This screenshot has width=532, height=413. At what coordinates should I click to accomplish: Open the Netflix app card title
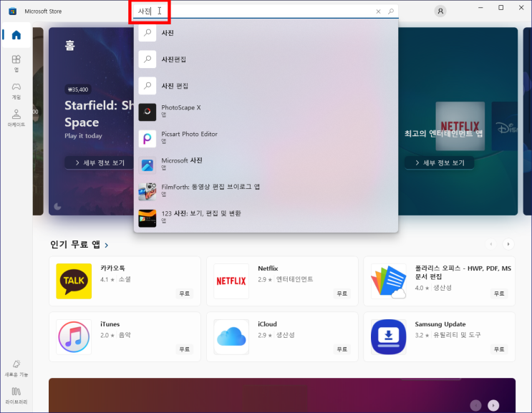[x=268, y=268]
